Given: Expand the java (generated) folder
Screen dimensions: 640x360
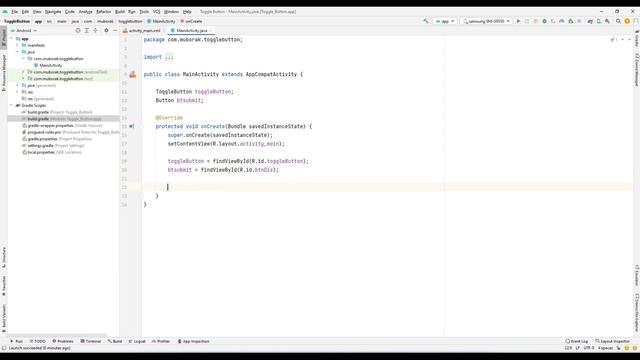Looking at the screenshot, I should (17, 85).
